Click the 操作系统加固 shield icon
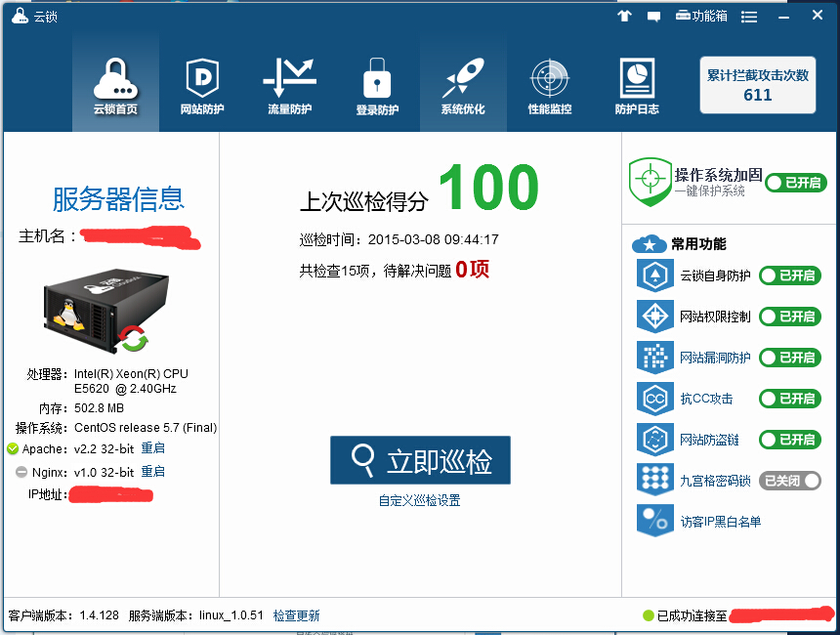Image resolution: width=840 pixels, height=635 pixels. pos(650,182)
